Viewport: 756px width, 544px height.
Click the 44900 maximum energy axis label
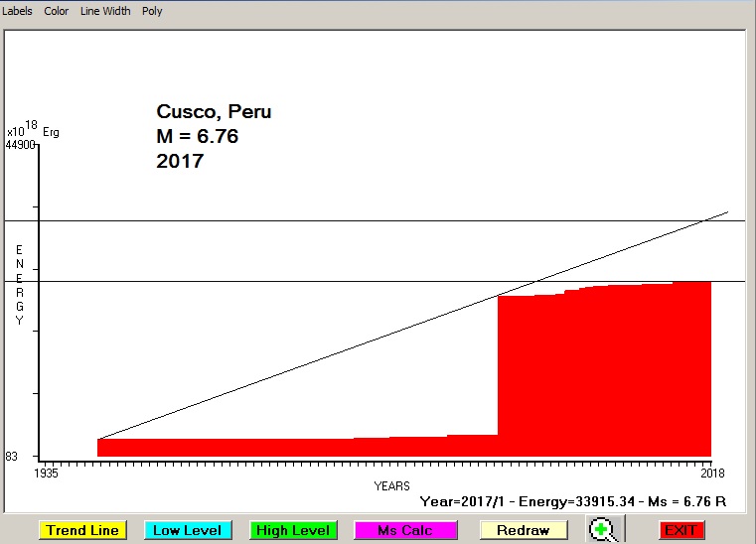click(x=20, y=145)
